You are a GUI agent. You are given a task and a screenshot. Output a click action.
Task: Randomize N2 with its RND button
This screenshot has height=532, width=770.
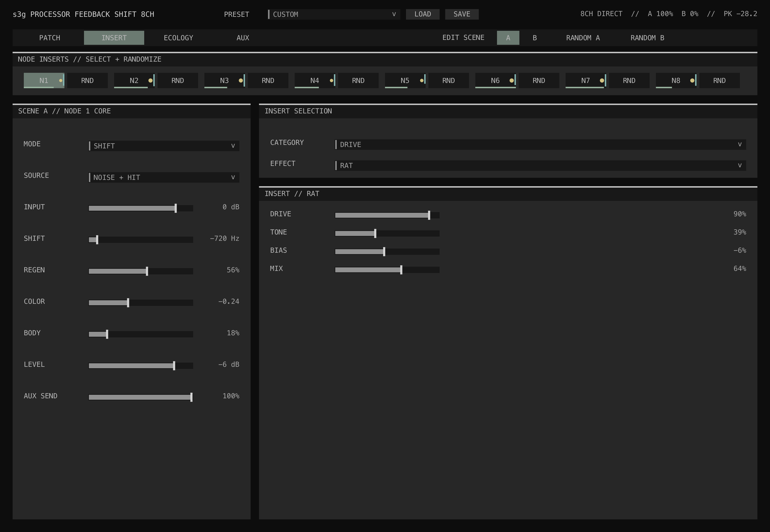[x=178, y=80]
